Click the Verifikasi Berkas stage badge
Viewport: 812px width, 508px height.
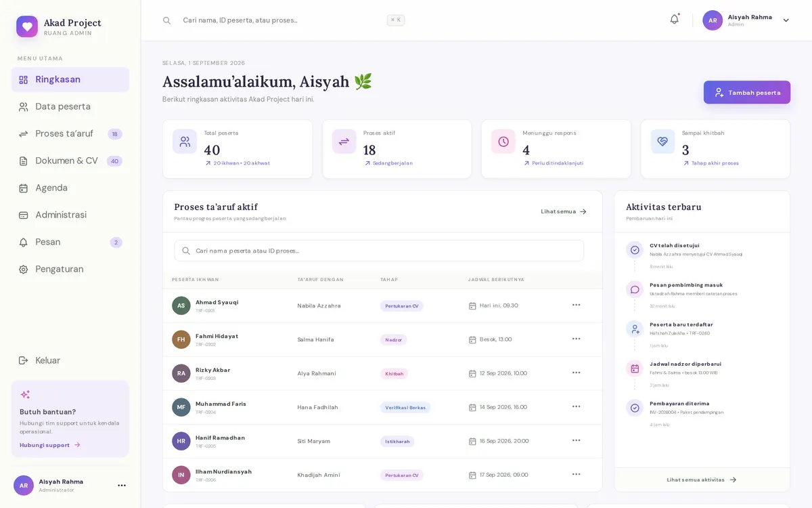click(x=405, y=407)
